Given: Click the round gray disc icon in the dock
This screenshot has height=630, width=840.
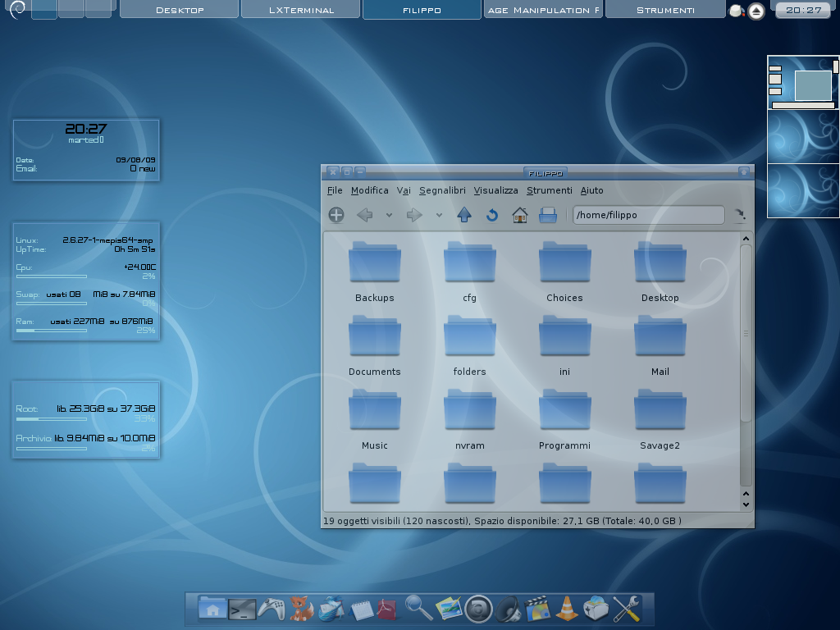Looking at the screenshot, I should (x=478, y=609).
